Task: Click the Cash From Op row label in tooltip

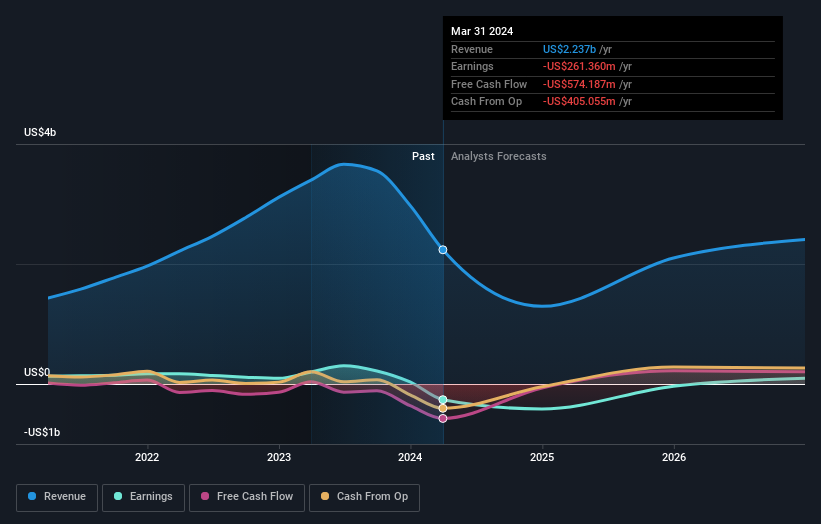Action: (486, 102)
